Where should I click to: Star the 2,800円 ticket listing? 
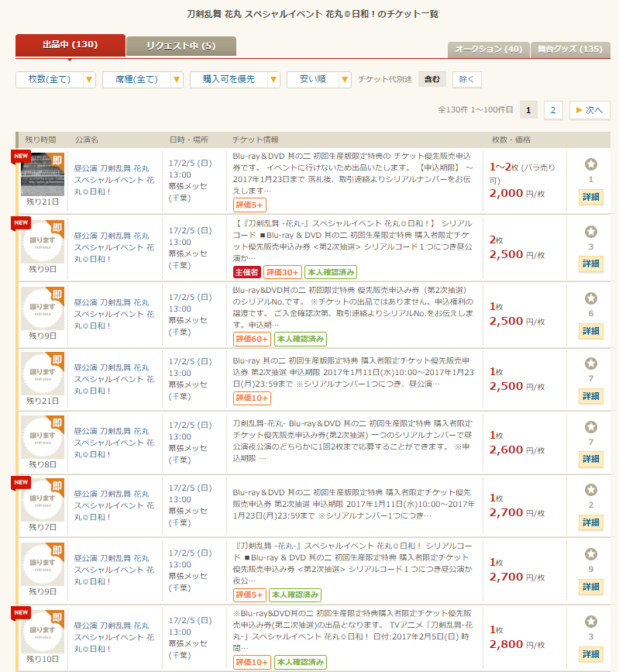click(591, 622)
